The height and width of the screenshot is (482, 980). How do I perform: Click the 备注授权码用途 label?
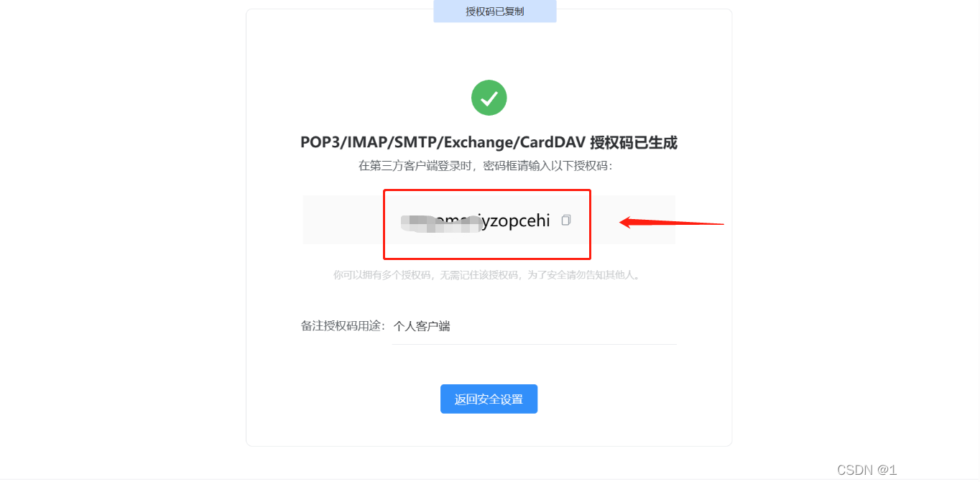point(343,326)
